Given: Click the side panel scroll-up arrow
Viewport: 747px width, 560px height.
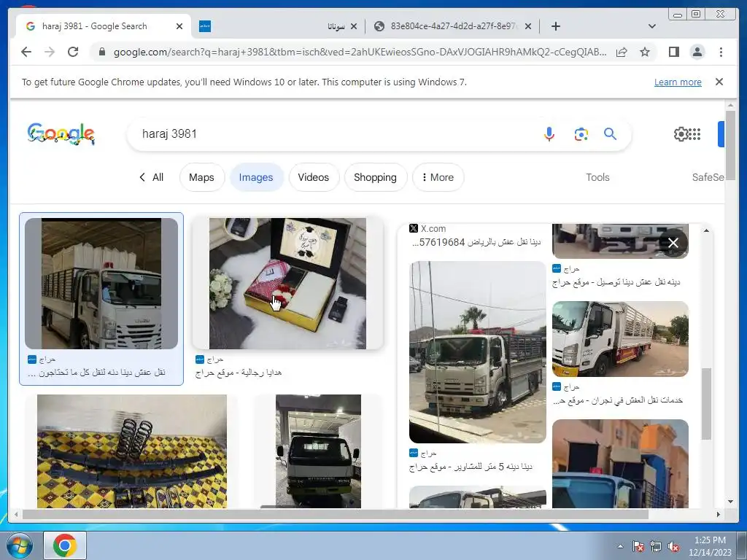Looking at the screenshot, I should [706, 230].
